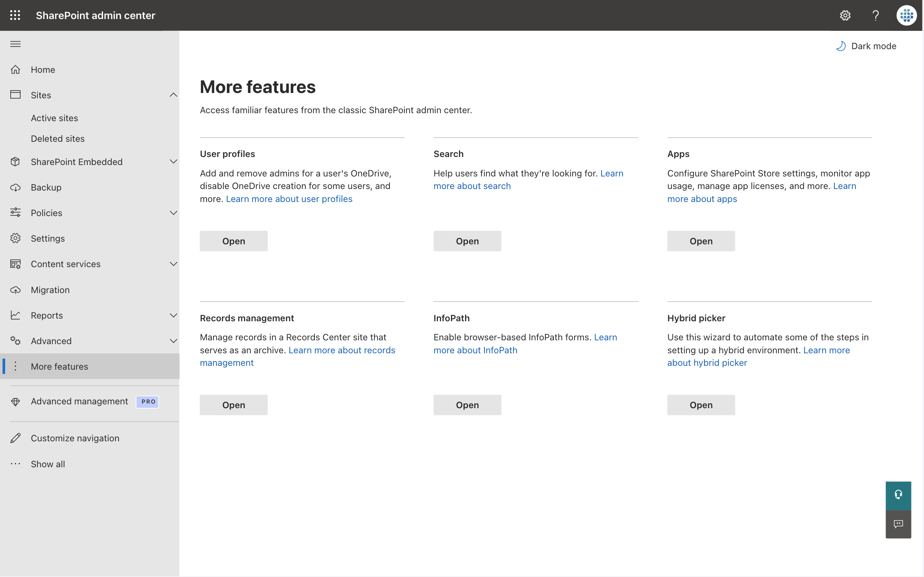This screenshot has height=577, width=924.
Task: Open Advanced management PRO
Action: pos(90,401)
